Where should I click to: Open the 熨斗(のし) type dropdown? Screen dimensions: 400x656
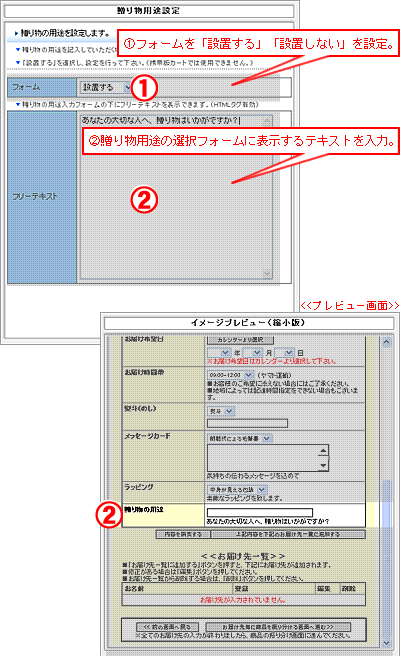[221, 411]
